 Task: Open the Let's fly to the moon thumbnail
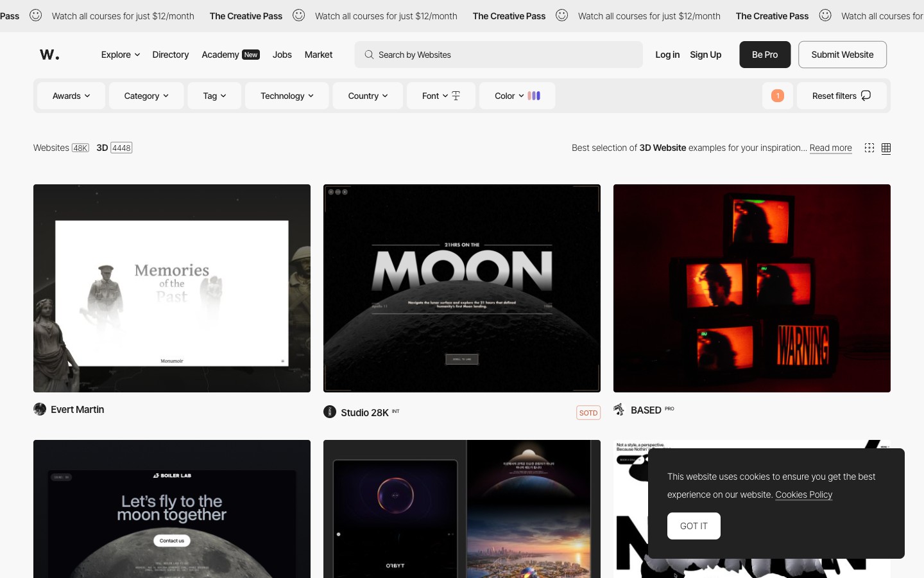click(172, 509)
